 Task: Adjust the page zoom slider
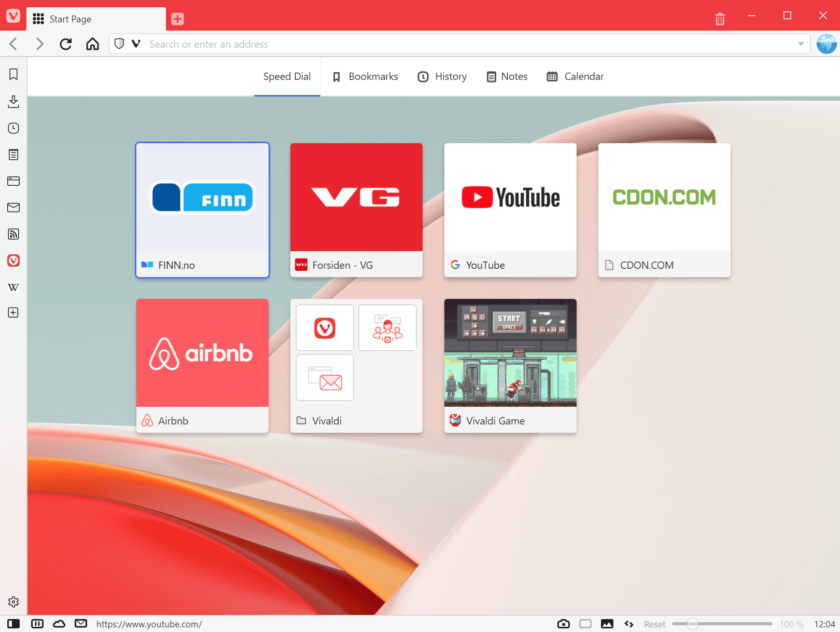click(722, 624)
